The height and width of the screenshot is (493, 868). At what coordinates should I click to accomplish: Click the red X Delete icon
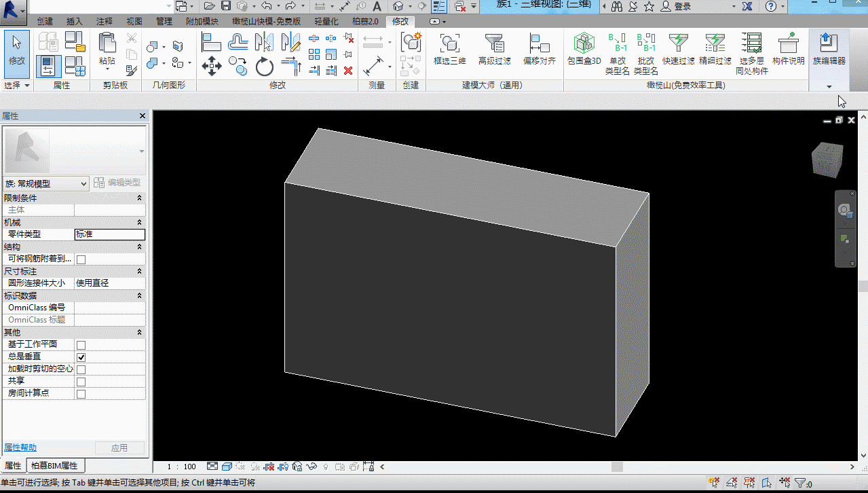[x=348, y=70]
